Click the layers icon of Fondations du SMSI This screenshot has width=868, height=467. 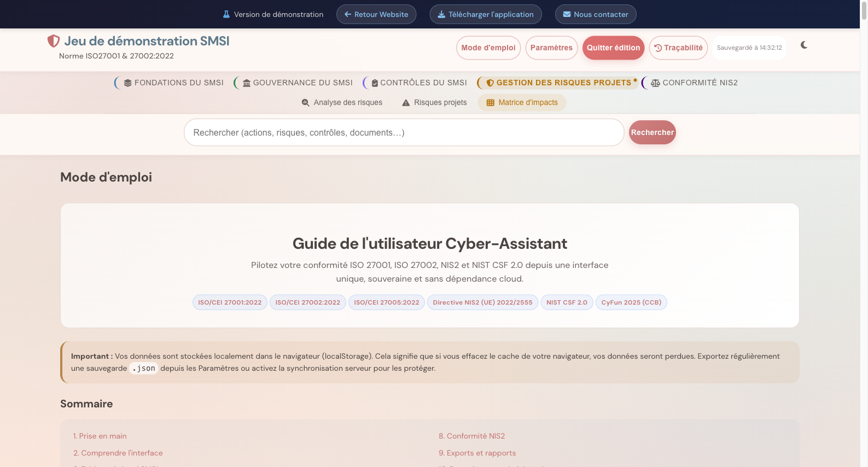point(127,83)
